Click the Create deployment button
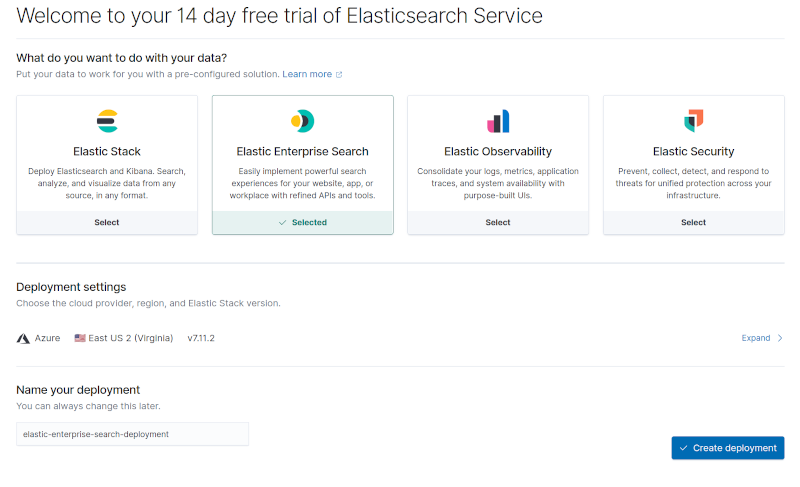This screenshot has width=800, height=487. point(728,448)
